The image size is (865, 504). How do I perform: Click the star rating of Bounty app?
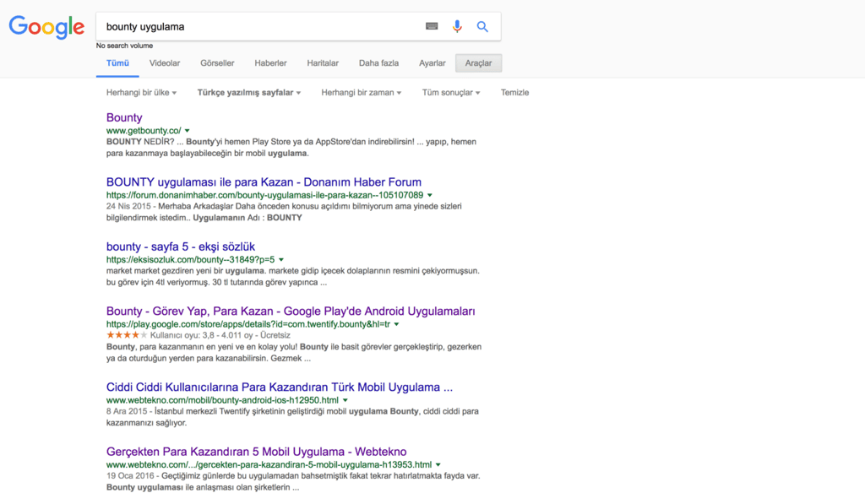(x=127, y=334)
